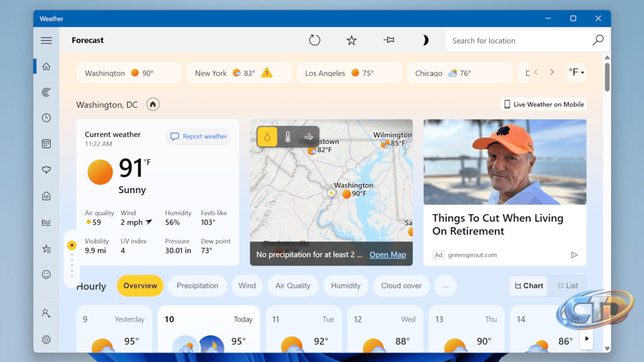Open the smiley feedback icon in sidebar
The image size is (644, 362).
pos(46,275)
